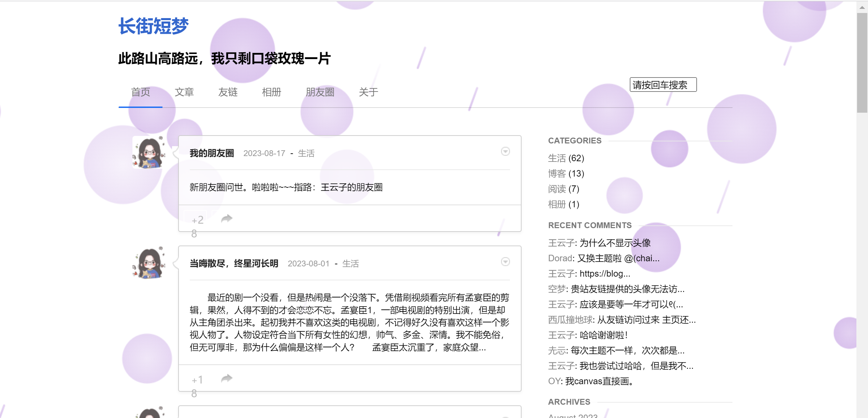Click the 当晦散尽 post excerpt paragraph
The image size is (868, 418).
pos(350,322)
